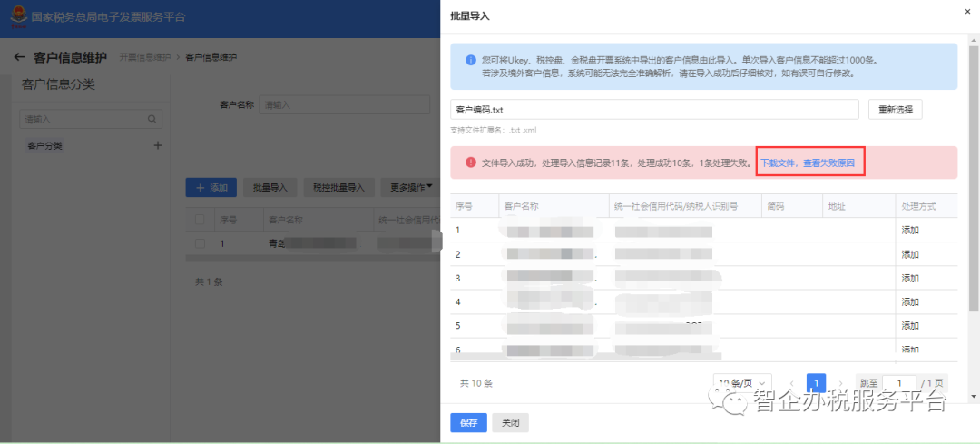This screenshot has height=444, width=980.
Task: Click the red error icon in the import result
Action: (x=471, y=163)
